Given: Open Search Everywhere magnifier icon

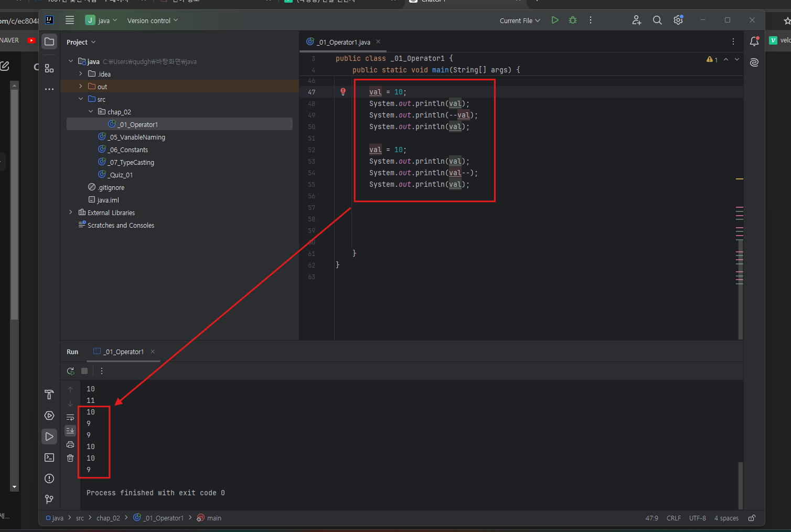Looking at the screenshot, I should [x=657, y=20].
